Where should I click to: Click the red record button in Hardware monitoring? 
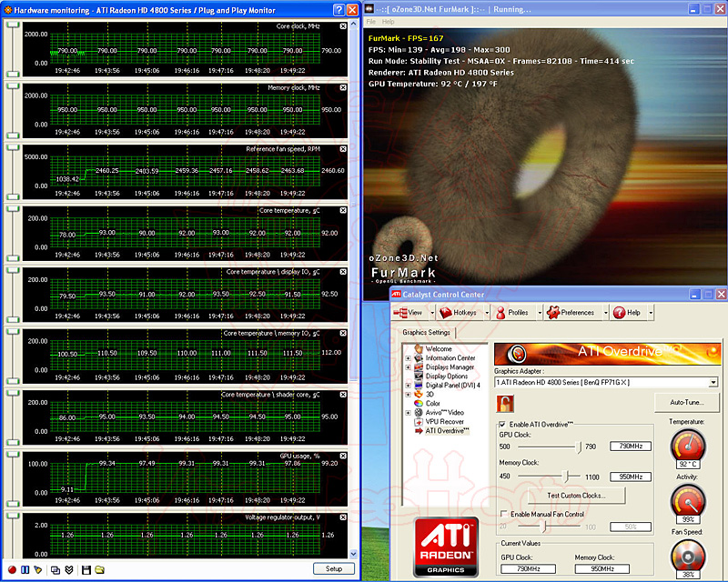click(x=12, y=569)
